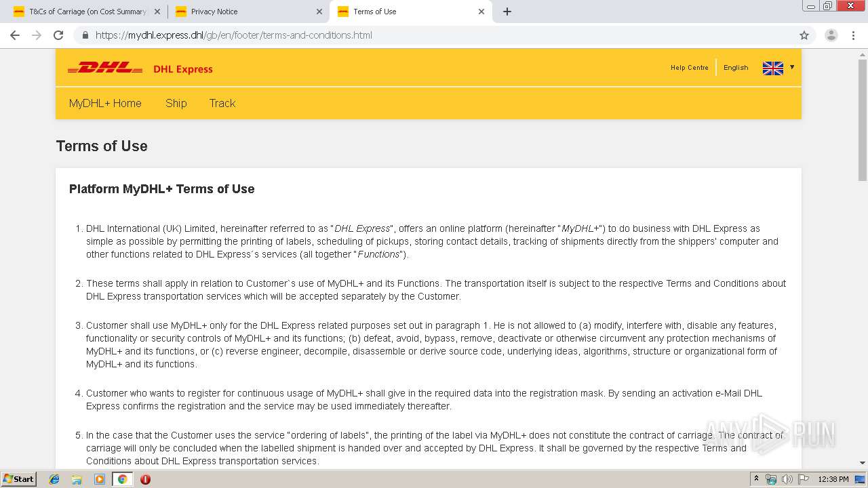Open the red Opera taskbar icon
The image size is (868, 488).
point(145,479)
